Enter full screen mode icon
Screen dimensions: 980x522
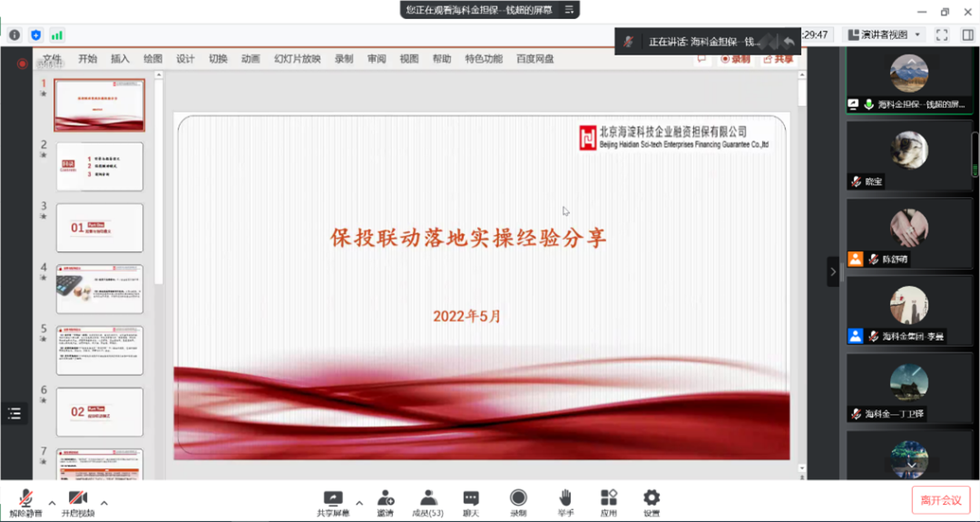click(x=942, y=34)
